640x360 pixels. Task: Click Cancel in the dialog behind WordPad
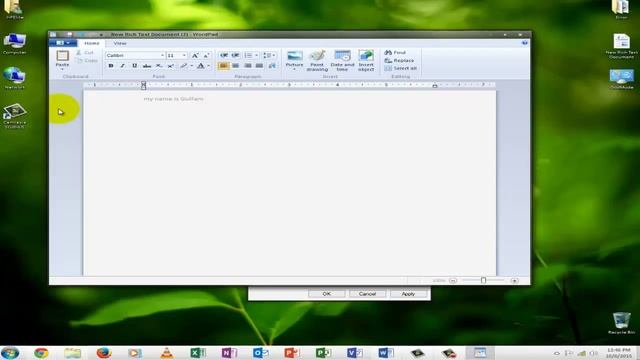click(367, 293)
